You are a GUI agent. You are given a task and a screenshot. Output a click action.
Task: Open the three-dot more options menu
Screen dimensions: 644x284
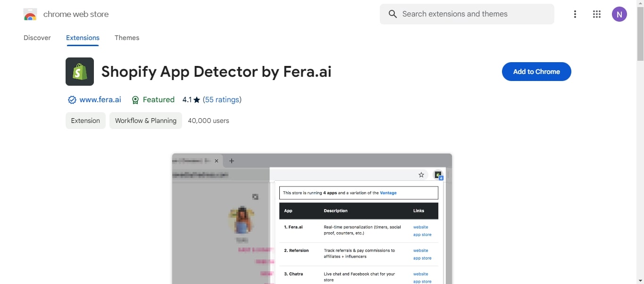(575, 14)
